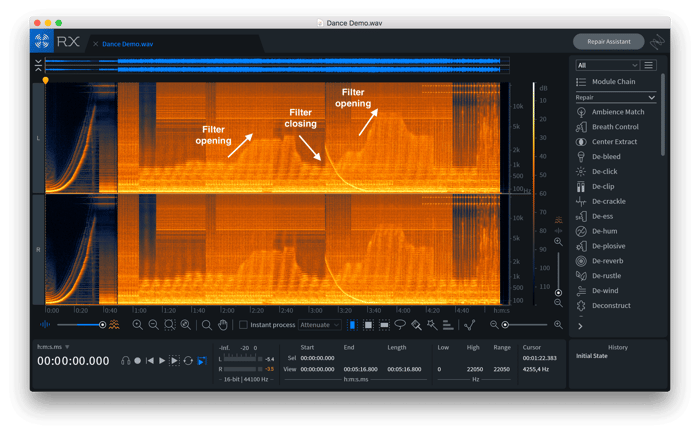Enable the Instant process checkbox

(243, 325)
